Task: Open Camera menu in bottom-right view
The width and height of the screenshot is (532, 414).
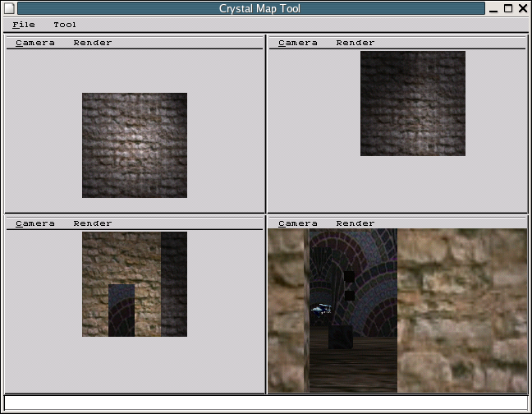Action: (x=297, y=223)
